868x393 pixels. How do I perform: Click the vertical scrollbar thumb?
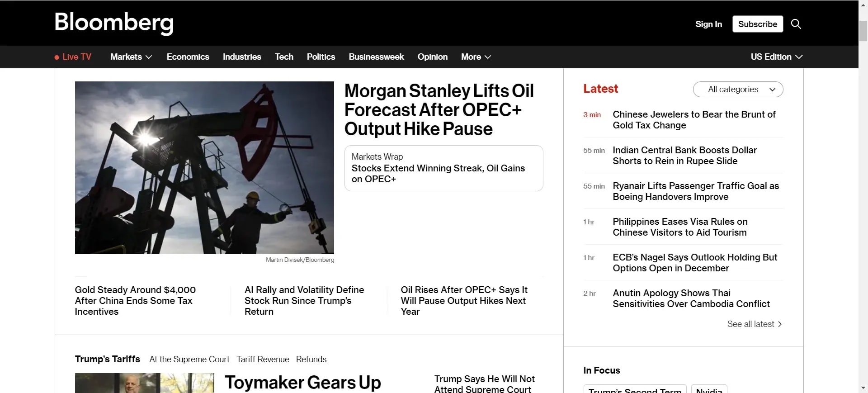(863, 31)
